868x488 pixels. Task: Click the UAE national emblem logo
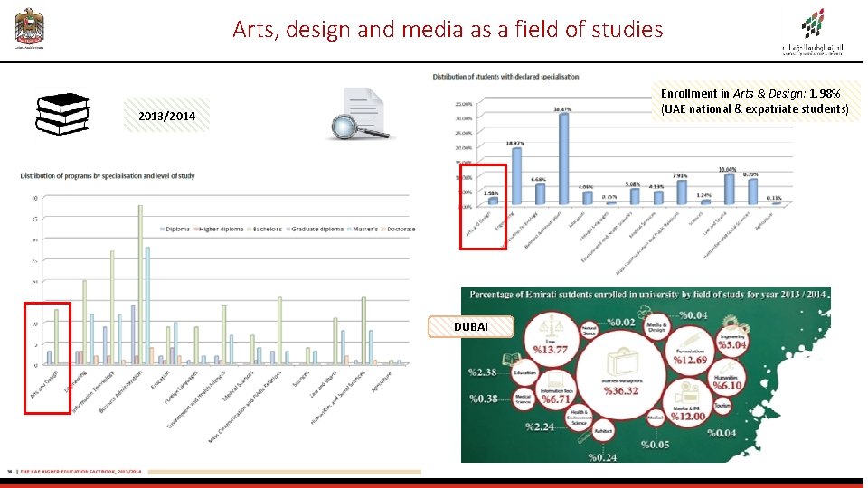tap(29, 29)
